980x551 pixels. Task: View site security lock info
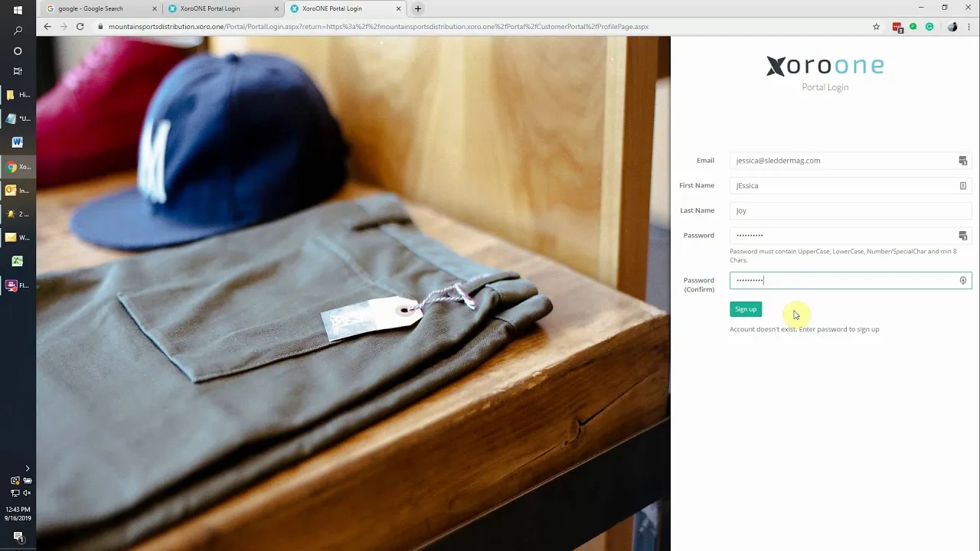100,26
